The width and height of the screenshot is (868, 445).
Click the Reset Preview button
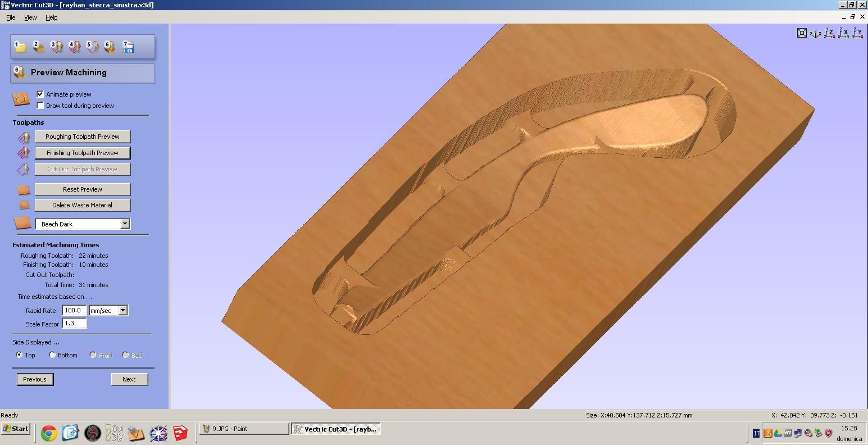[x=83, y=189]
